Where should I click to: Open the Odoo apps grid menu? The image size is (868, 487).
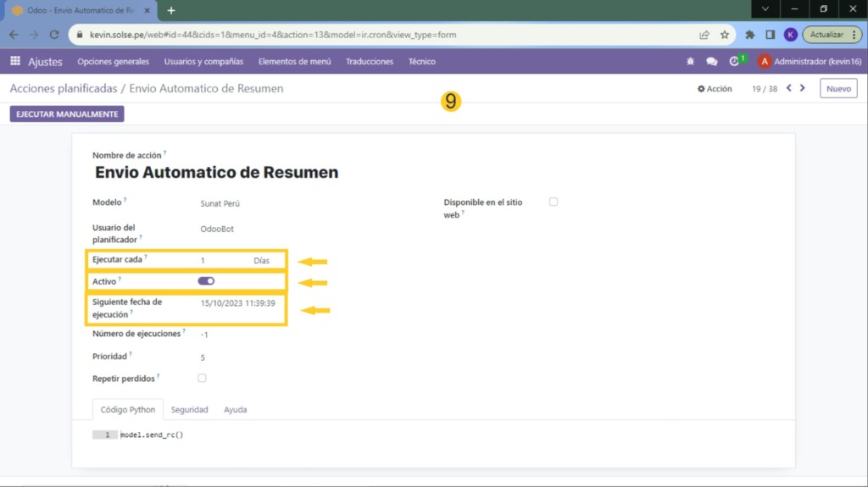click(15, 61)
